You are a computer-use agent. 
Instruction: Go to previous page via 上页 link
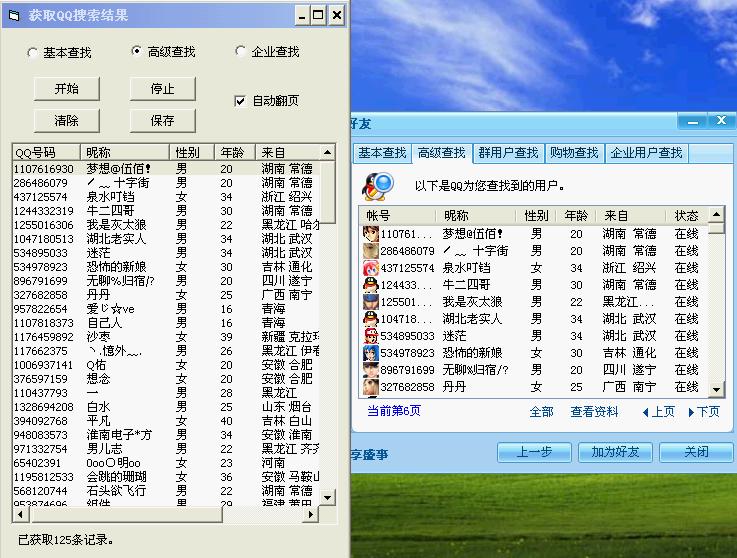pyautogui.click(x=663, y=412)
